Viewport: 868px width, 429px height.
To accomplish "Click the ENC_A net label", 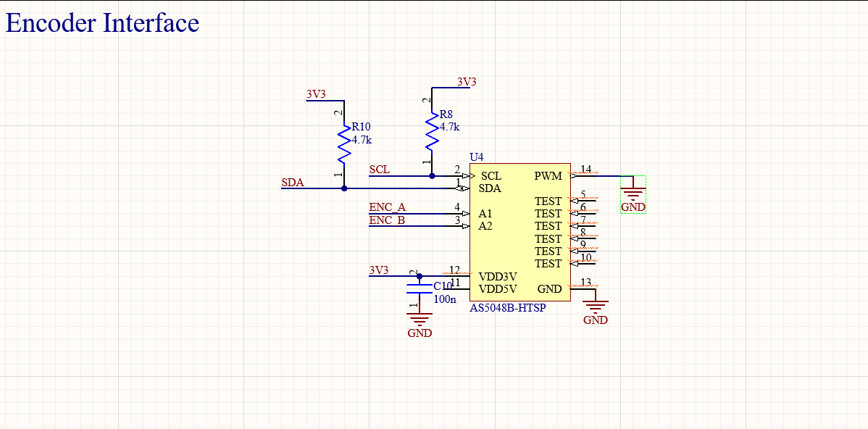I will pyautogui.click(x=388, y=207).
